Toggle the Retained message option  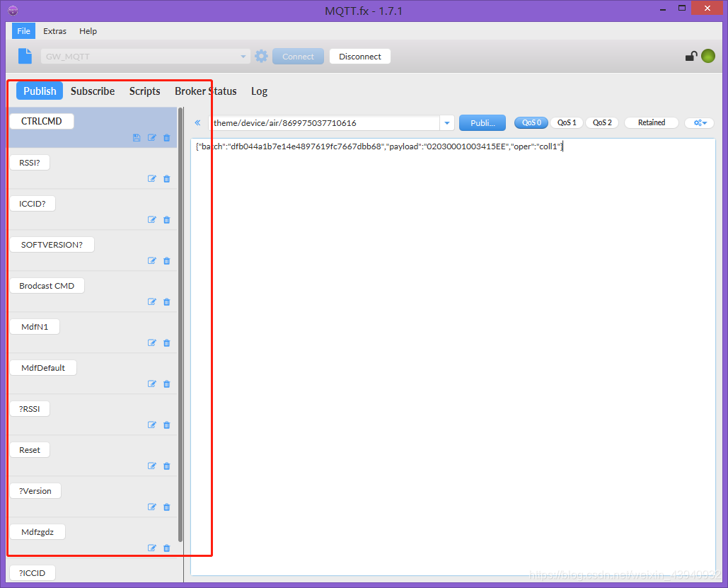[652, 122]
